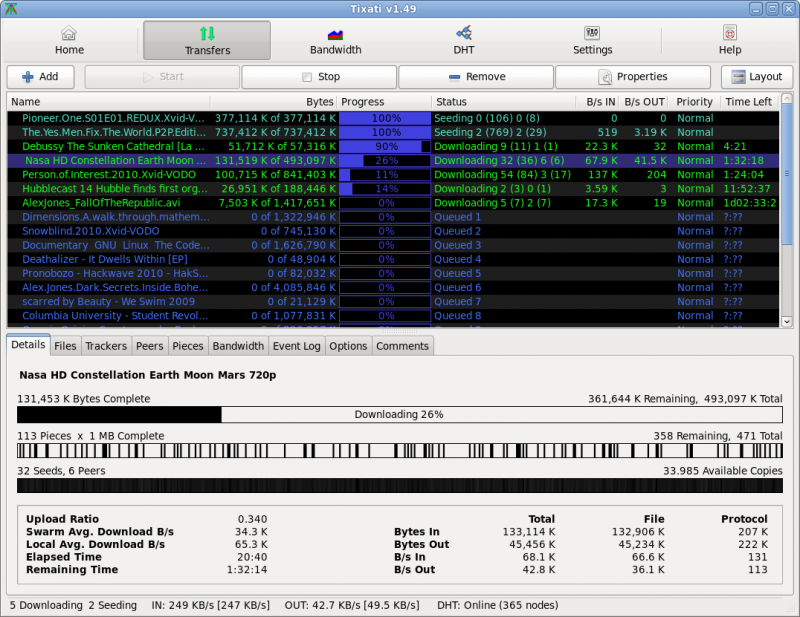Open the Layout options button
Viewport: 800px width, 617px height.
pos(757,77)
